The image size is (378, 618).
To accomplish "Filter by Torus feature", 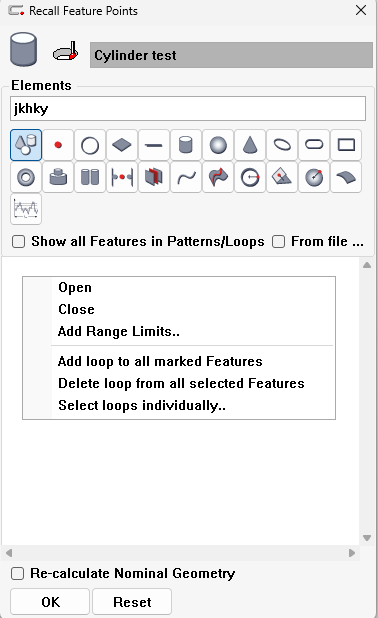I will [x=26, y=177].
